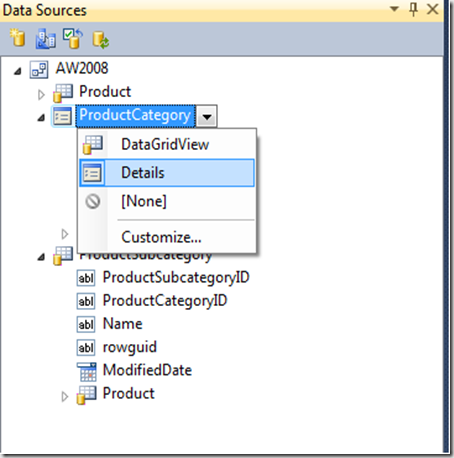This screenshot has width=454, height=458.
Task: Click Edit DataSet with Designer icon
Action: [x=45, y=39]
